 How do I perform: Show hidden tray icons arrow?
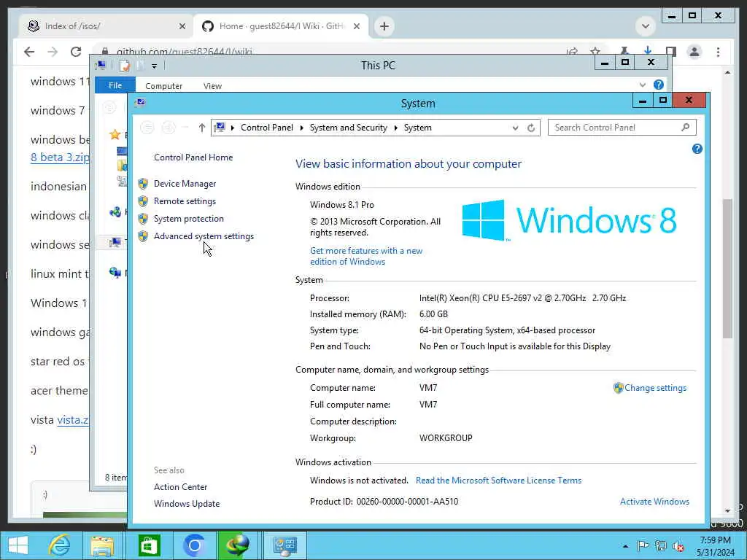click(625, 546)
